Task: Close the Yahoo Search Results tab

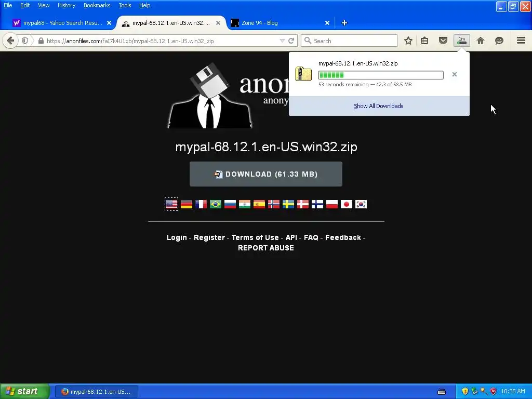Action: [109, 23]
